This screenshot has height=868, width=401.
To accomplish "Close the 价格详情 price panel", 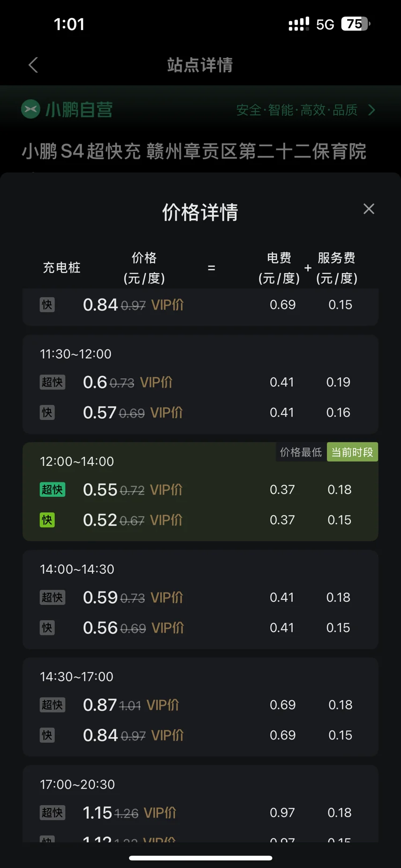I will click(369, 209).
